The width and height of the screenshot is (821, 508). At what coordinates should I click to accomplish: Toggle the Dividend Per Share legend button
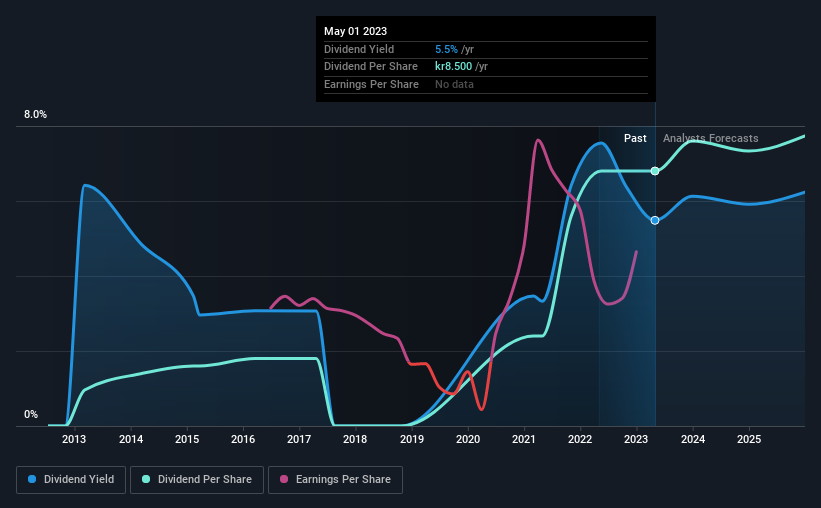(x=197, y=480)
